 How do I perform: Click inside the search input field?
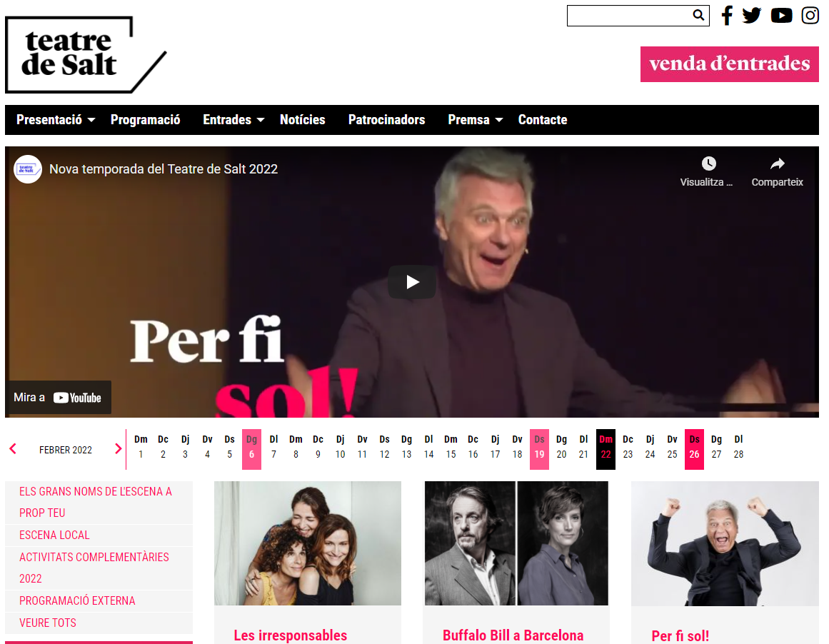coord(629,16)
